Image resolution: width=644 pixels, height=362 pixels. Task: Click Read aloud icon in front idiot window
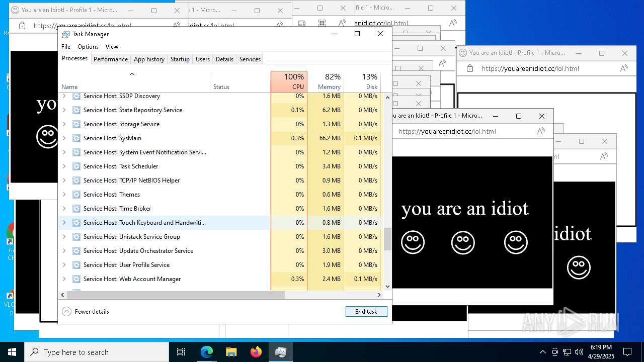coord(541,131)
